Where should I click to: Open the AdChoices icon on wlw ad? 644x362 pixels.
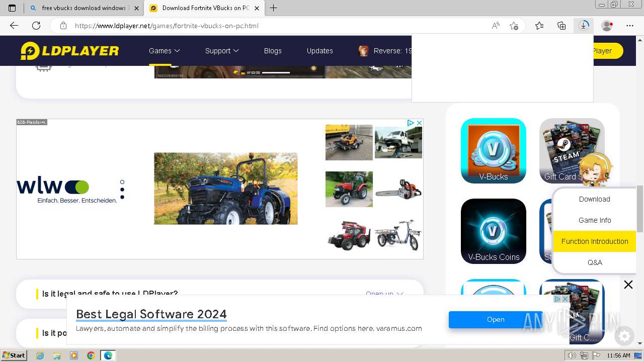411,123
